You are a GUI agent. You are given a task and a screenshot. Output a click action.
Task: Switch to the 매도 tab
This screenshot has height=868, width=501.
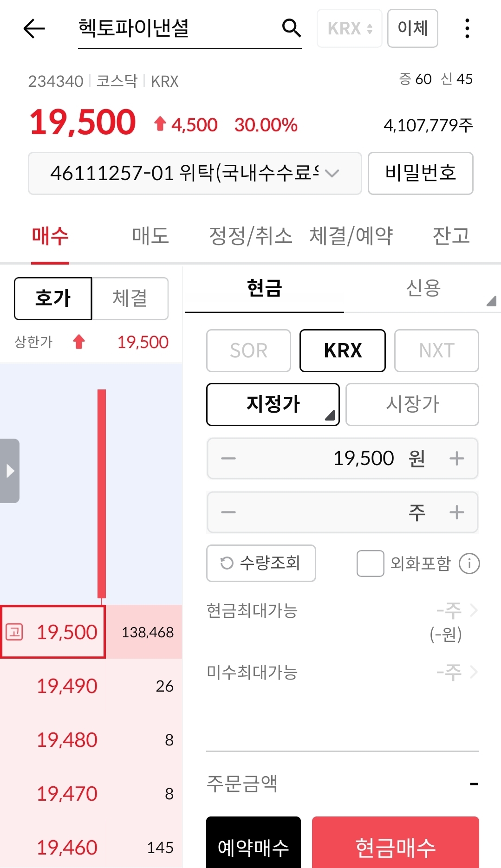pyautogui.click(x=150, y=236)
